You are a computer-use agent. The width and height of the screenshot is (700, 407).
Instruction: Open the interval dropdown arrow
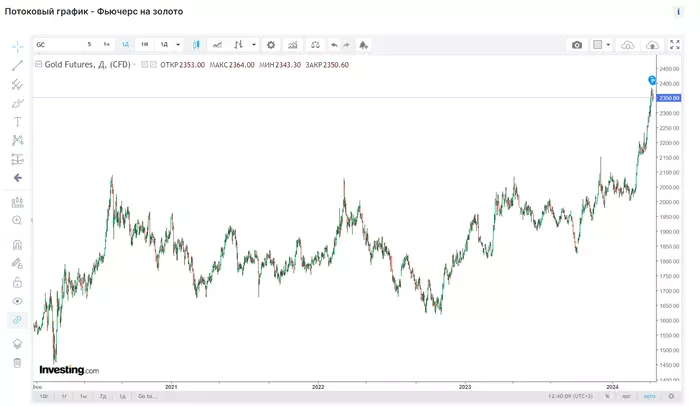(x=178, y=45)
